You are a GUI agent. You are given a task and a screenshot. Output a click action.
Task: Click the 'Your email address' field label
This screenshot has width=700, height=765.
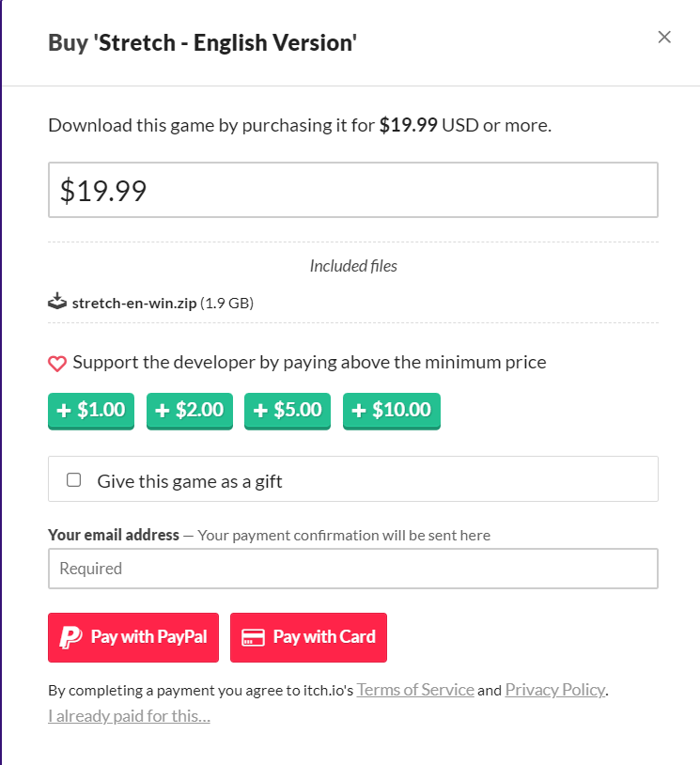114,535
